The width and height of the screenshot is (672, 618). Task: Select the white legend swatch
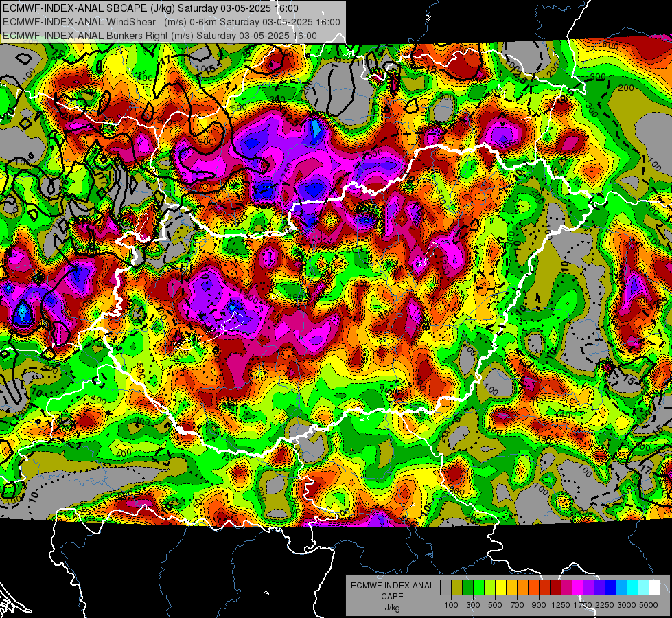pyautogui.click(x=654, y=588)
